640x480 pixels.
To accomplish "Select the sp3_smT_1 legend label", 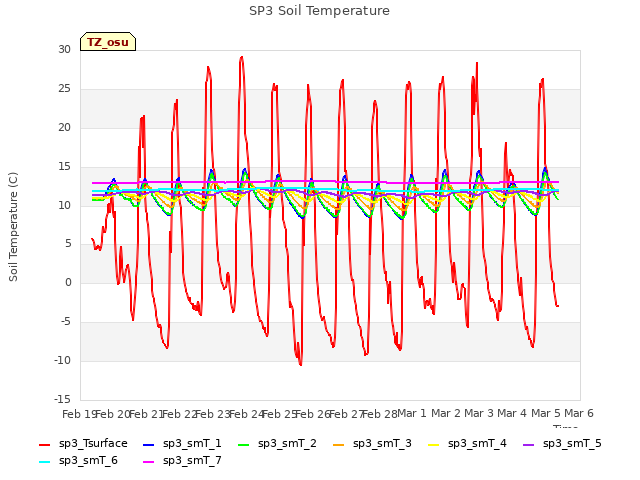I will [x=192, y=444].
